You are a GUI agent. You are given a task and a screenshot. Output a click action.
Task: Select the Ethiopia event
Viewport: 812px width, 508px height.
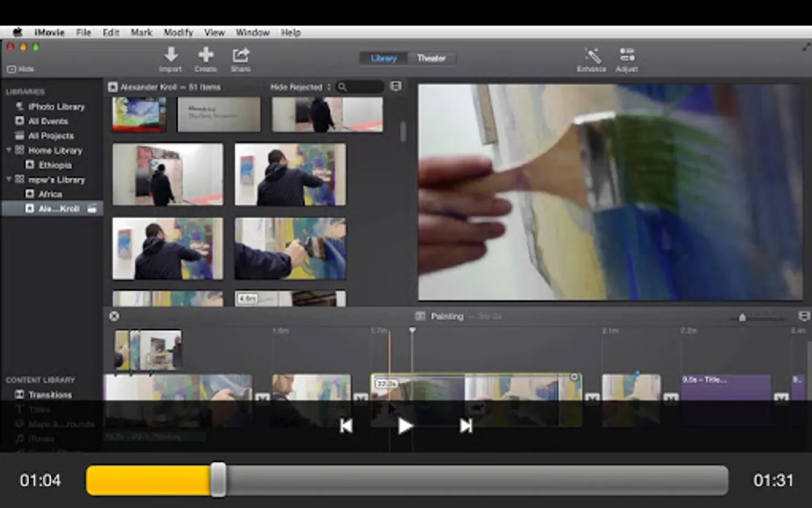(x=55, y=165)
